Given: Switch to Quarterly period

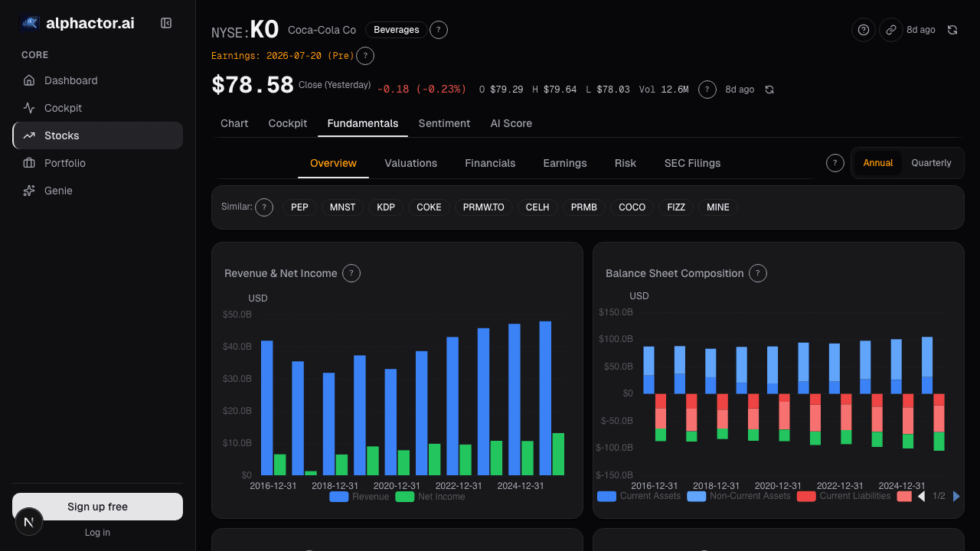Looking at the screenshot, I should pyautogui.click(x=931, y=163).
